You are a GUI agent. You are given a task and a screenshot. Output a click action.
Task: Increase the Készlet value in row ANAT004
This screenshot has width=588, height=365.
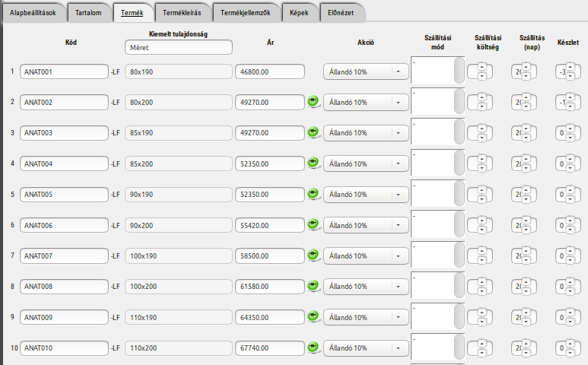point(570,159)
